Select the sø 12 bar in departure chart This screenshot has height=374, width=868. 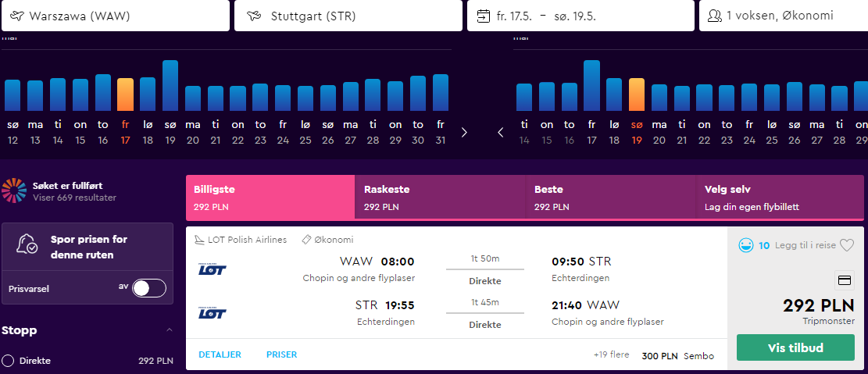(13, 96)
